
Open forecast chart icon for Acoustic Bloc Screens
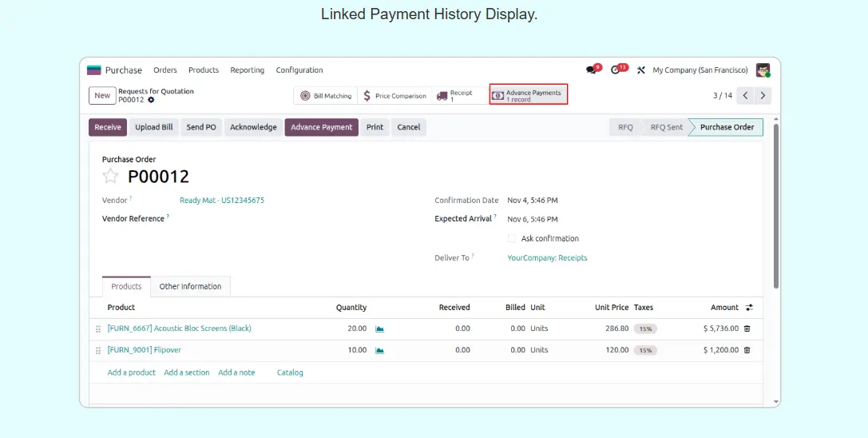point(380,328)
